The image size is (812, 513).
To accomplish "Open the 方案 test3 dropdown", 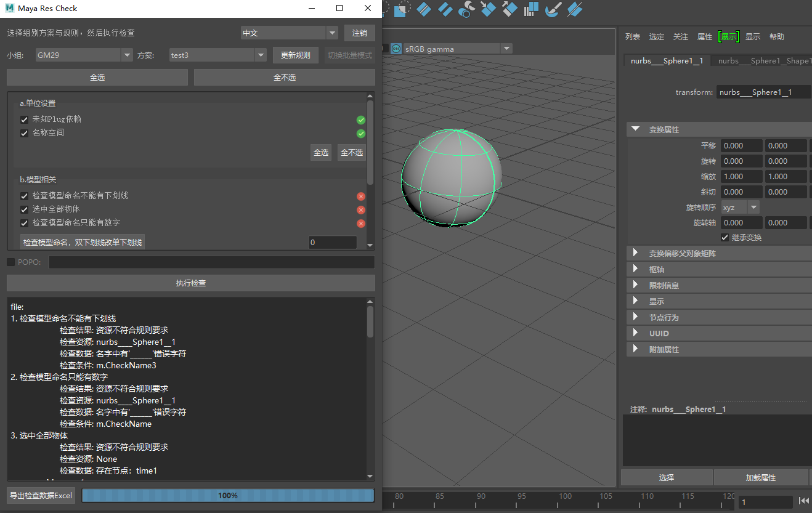I will point(217,55).
